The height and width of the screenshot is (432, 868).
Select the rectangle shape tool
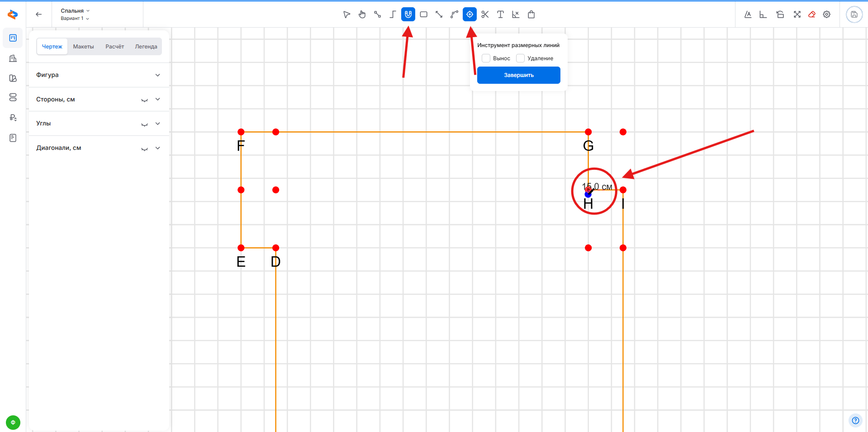(x=423, y=14)
